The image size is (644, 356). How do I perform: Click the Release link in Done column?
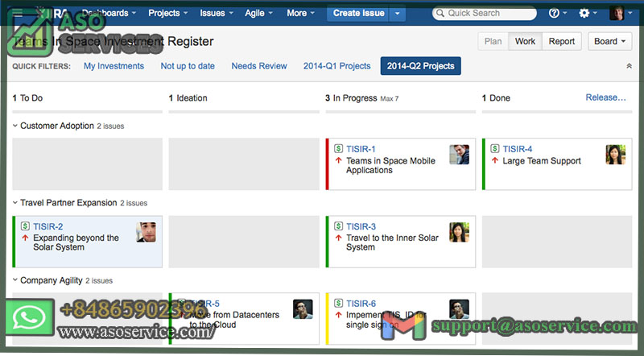click(605, 97)
